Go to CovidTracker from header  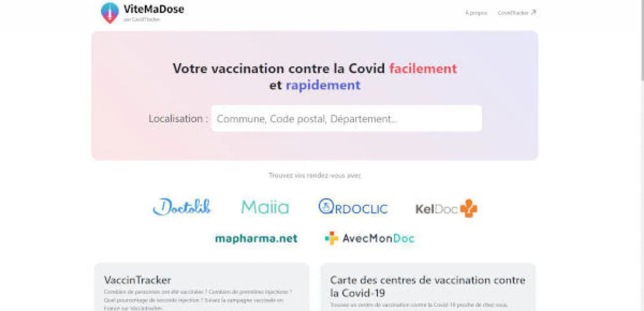click(x=513, y=13)
